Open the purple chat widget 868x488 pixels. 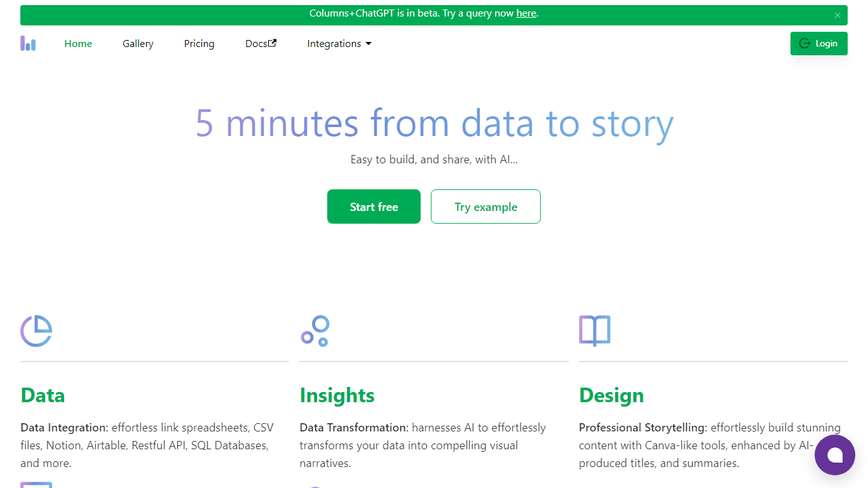click(834, 455)
